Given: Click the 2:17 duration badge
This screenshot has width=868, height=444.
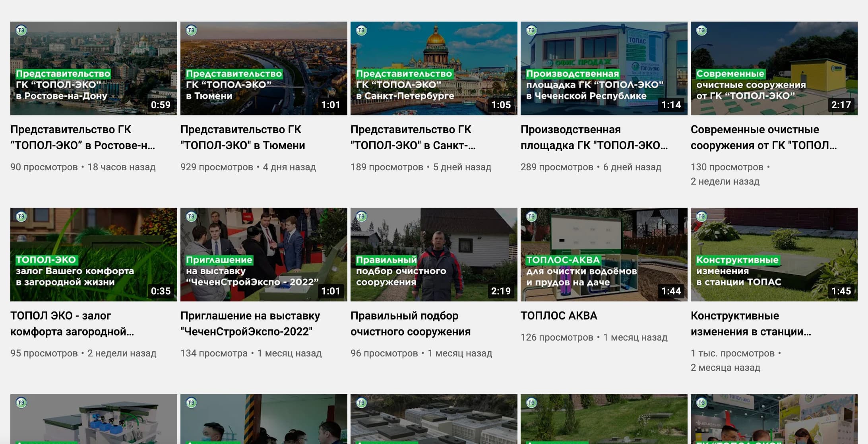Looking at the screenshot, I should [x=841, y=105].
